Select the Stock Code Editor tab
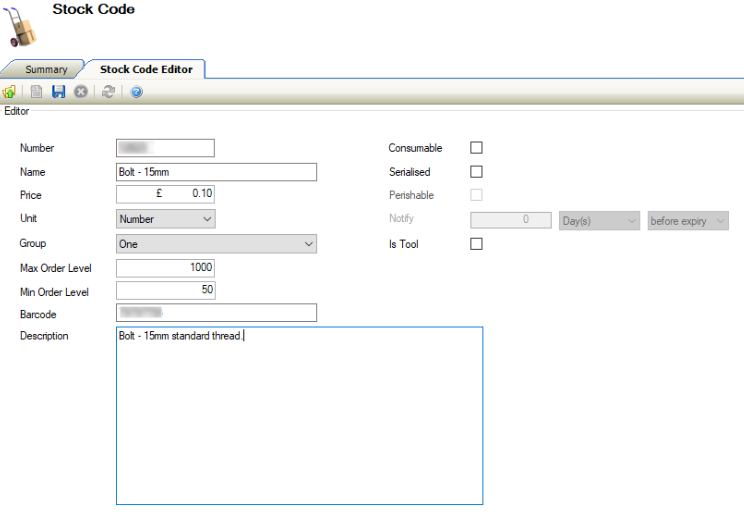744x515 pixels. pos(145,69)
